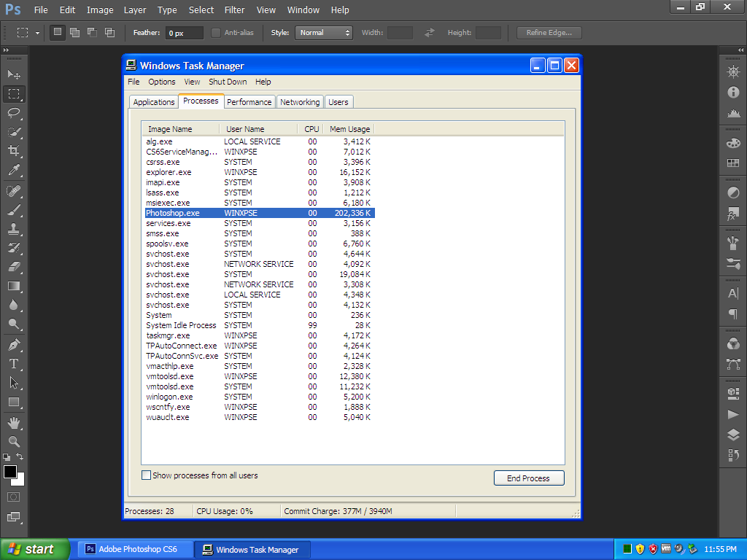Collapse the right panel dock

[x=740, y=50]
